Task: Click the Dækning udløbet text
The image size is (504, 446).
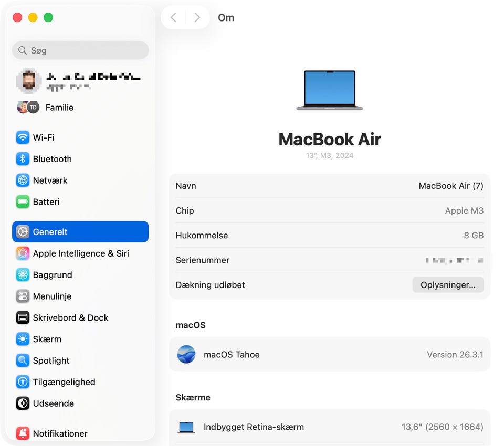Action: pos(210,285)
